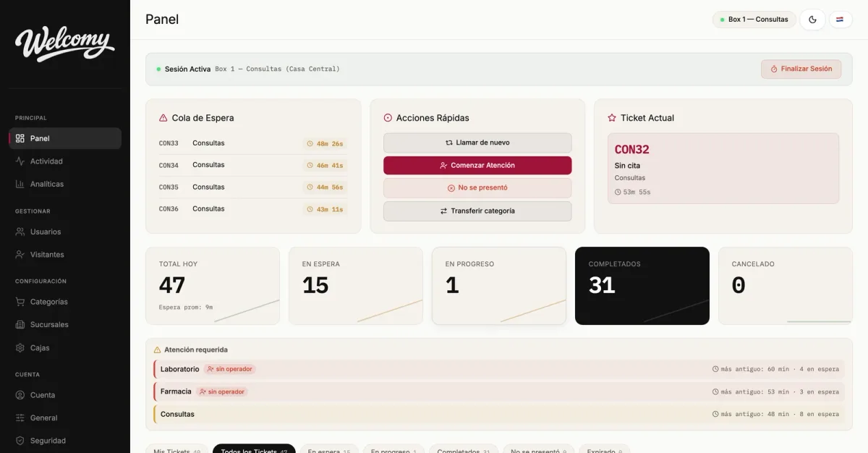Click the warning icon beside Cola de Espera

pyautogui.click(x=163, y=118)
